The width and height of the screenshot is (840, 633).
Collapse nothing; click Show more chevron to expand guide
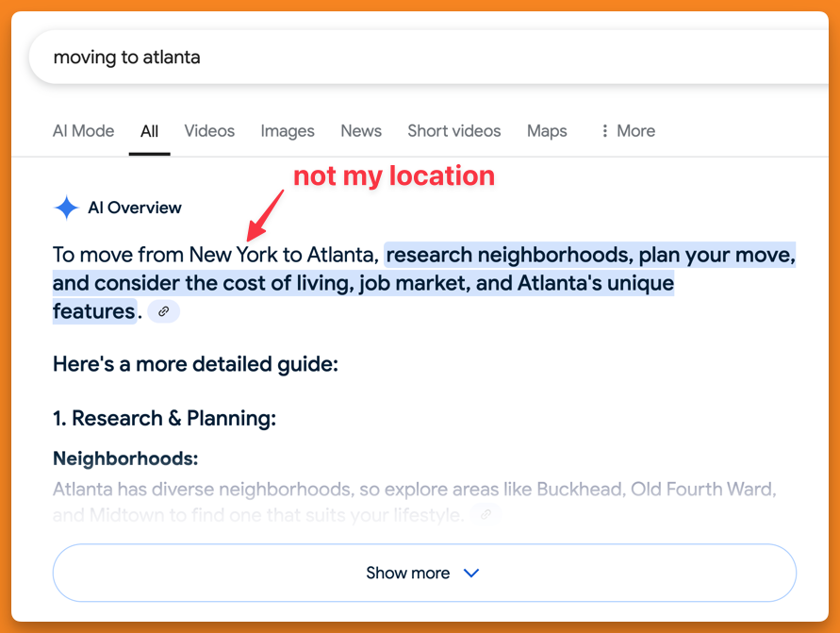[x=471, y=573]
